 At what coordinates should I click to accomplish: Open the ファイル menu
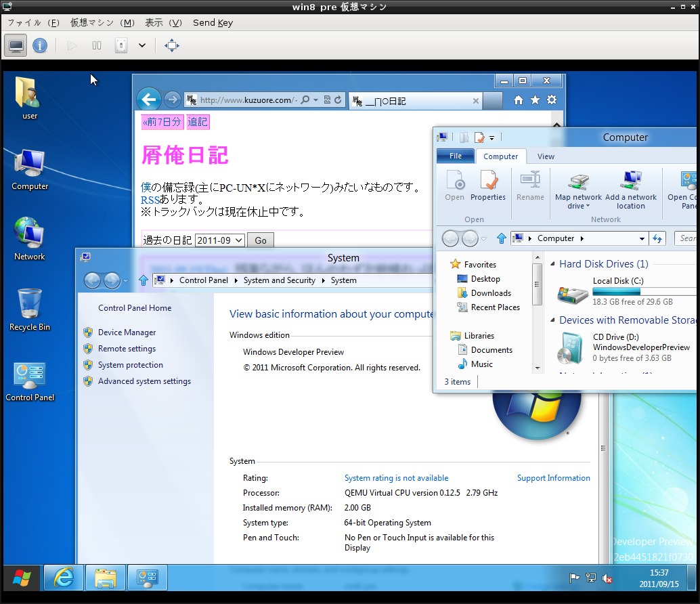[x=33, y=23]
